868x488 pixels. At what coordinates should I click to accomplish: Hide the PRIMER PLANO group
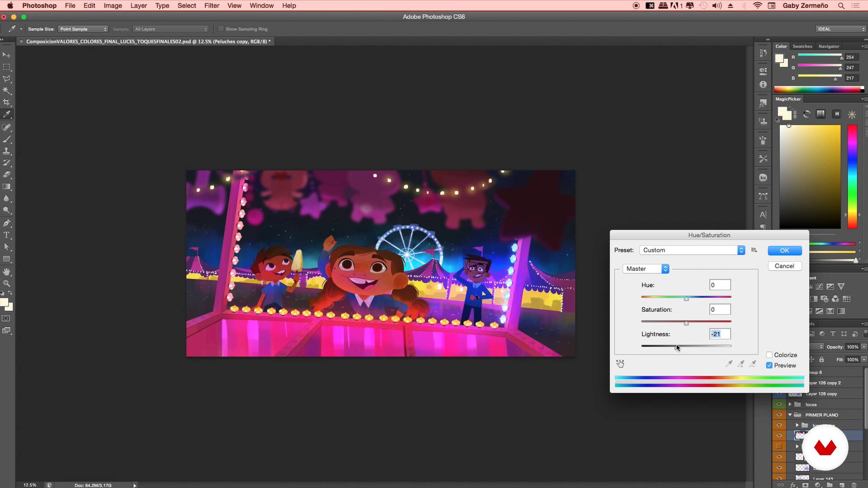point(779,415)
